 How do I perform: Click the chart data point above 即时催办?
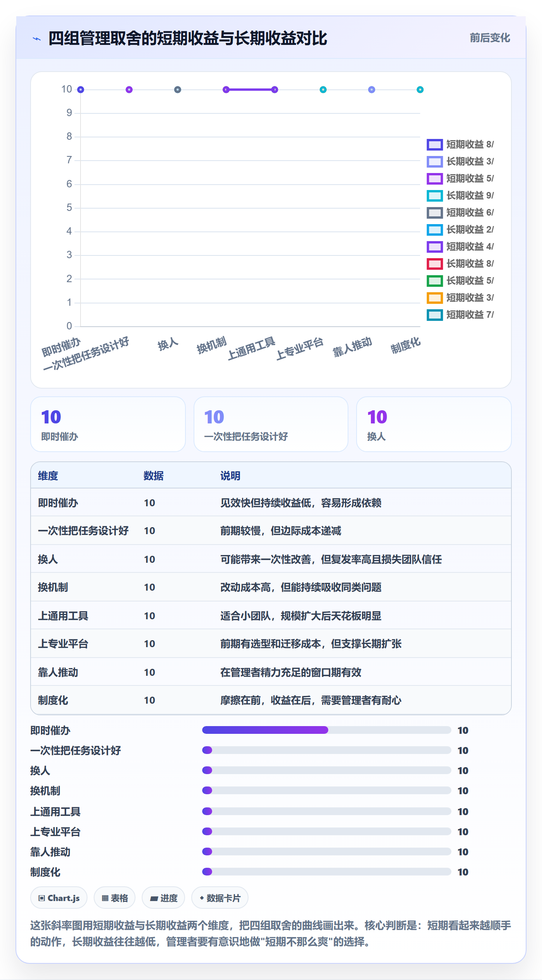click(81, 90)
